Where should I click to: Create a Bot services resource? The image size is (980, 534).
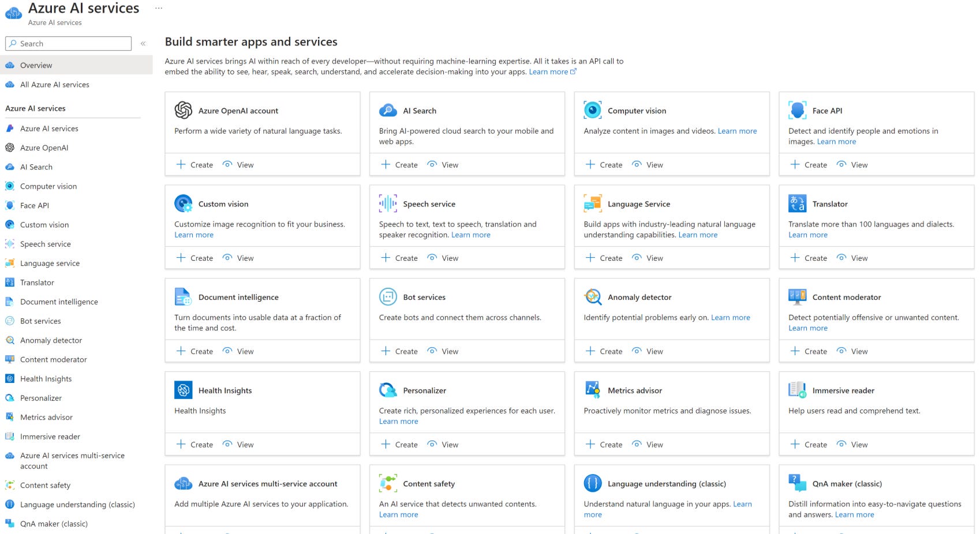[399, 351]
